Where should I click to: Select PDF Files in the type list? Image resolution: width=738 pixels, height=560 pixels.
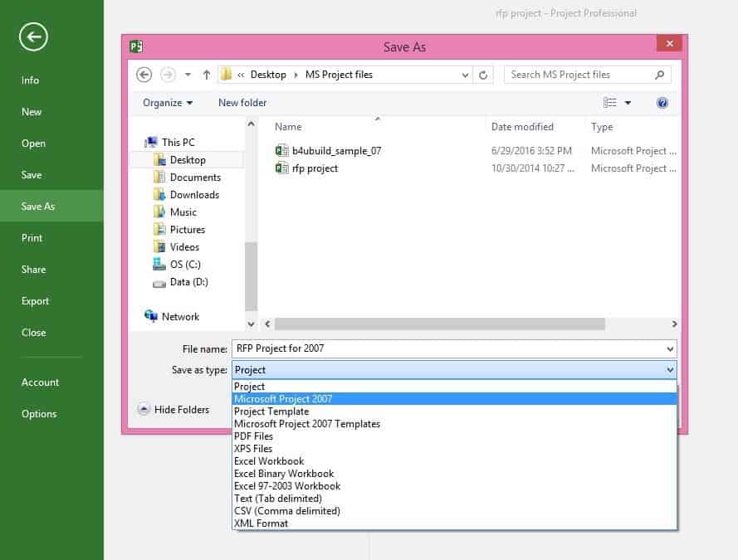(x=253, y=436)
